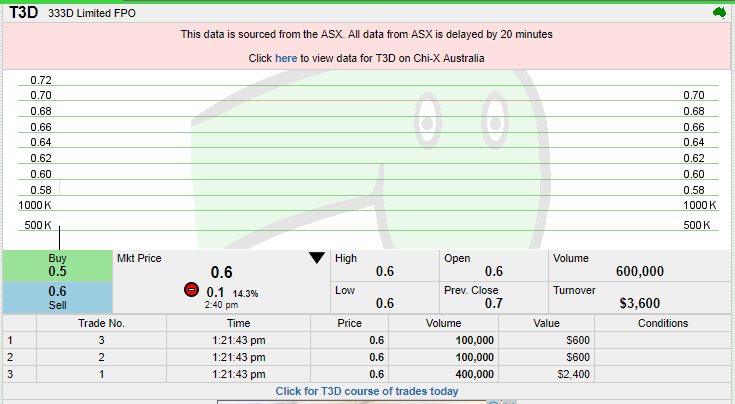This screenshot has width=735, height=404.
Task: Click the Volume column header in trades table
Action: point(443,323)
